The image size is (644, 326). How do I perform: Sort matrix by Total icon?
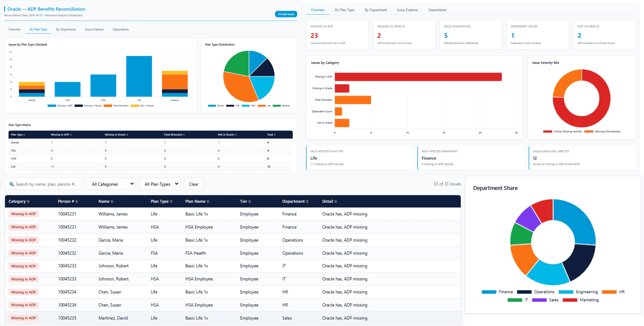point(275,135)
